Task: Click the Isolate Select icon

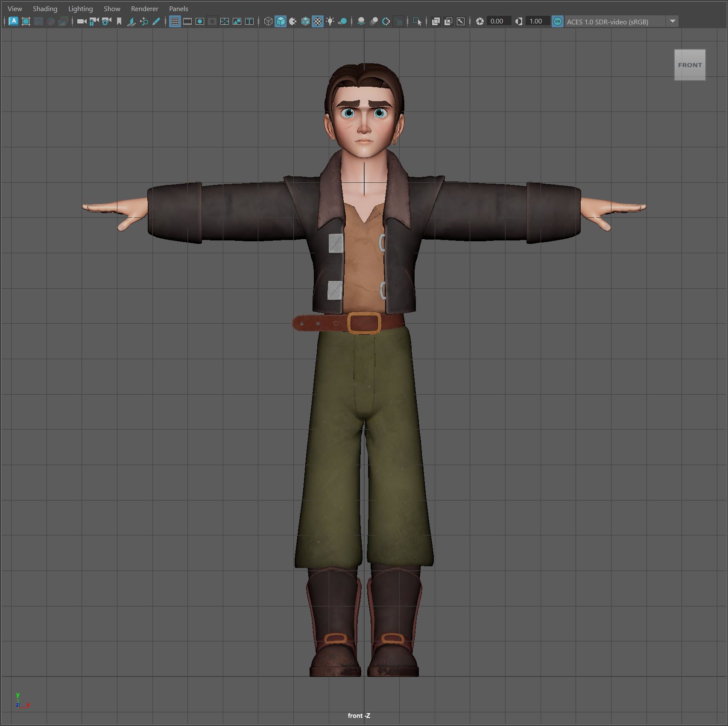Action: click(x=417, y=21)
